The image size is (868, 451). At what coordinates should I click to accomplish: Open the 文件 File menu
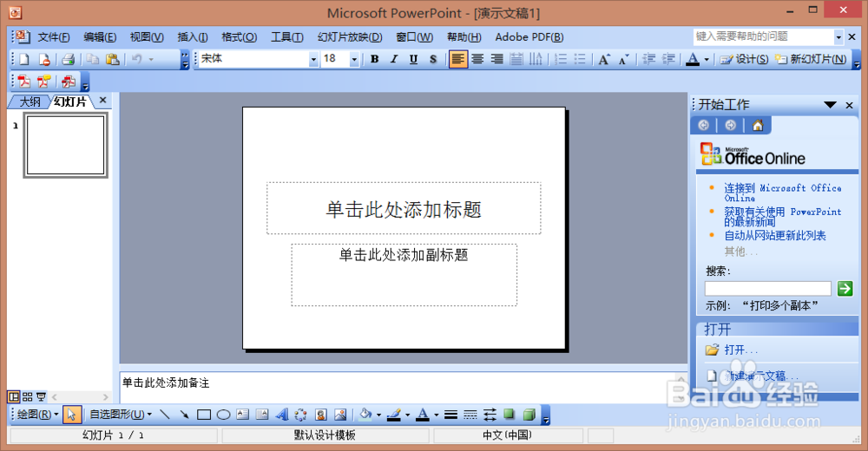point(54,37)
